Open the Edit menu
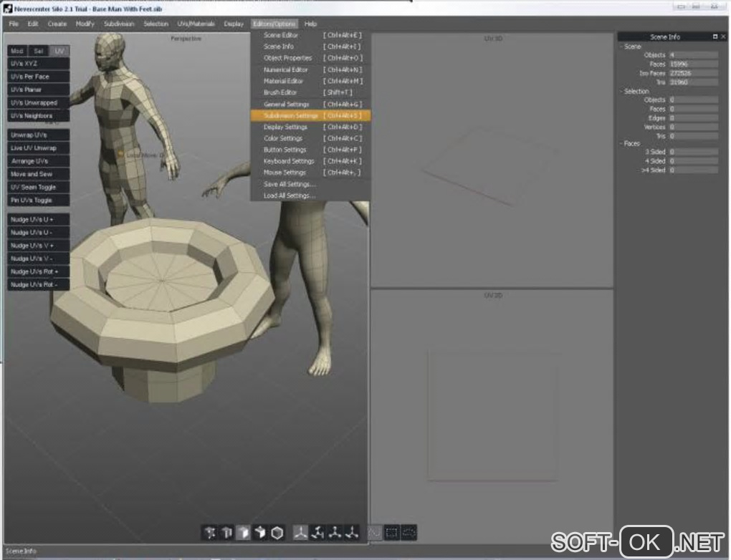Viewport: 731px width, 560px height. (x=33, y=24)
